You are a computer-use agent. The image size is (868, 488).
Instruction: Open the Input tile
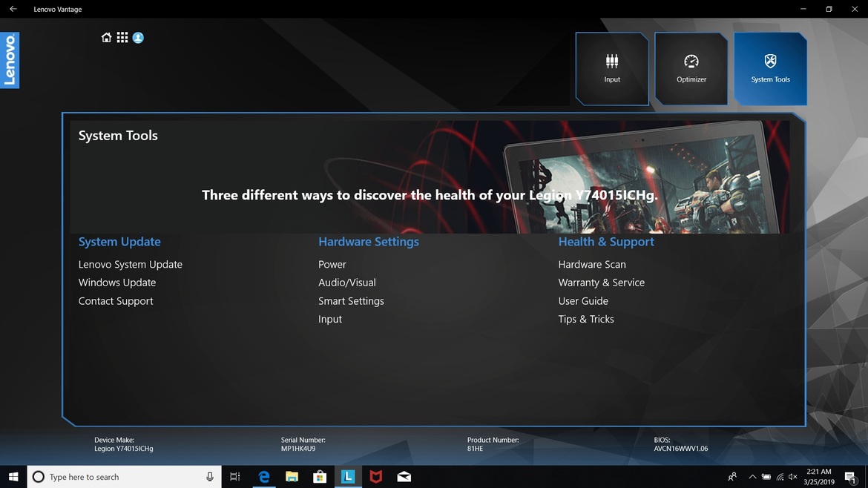point(612,69)
